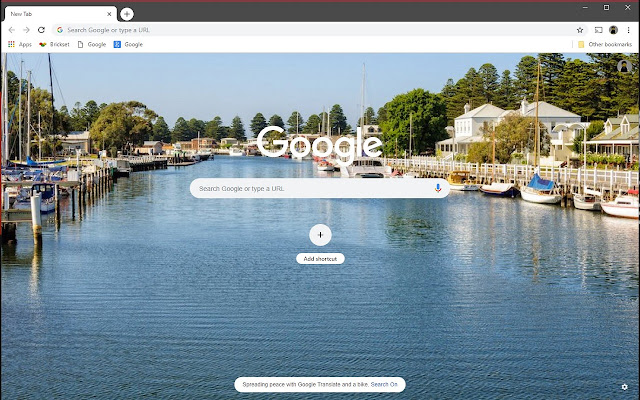640x400 pixels.
Task: Open the Other bookmarks folder
Action: coord(604,44)
